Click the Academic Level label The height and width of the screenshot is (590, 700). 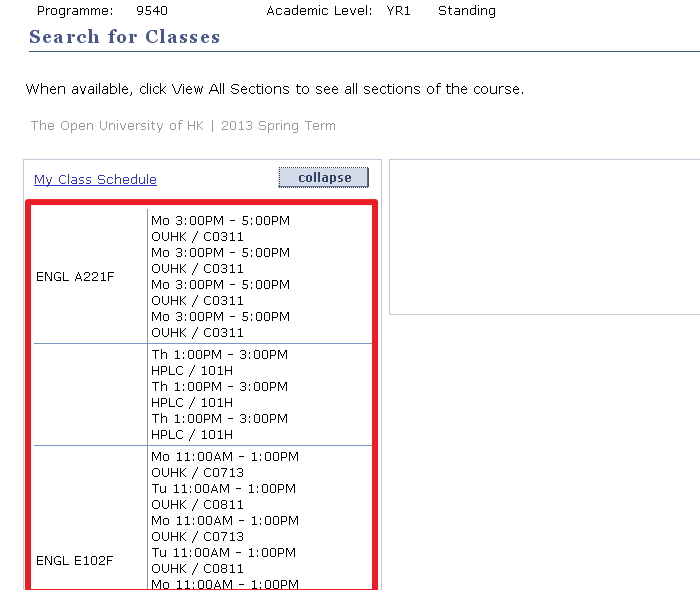coord(319,10)
